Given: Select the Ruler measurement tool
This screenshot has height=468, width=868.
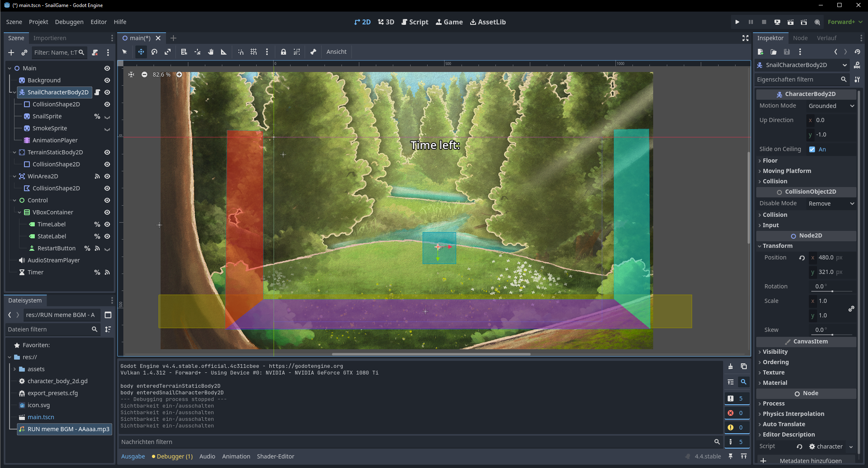Looking at the screenshot, I should tap(224, 52).
